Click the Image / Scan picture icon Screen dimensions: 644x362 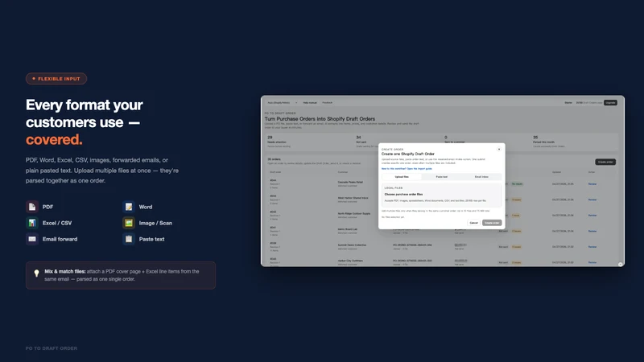(x=129, y=223)
